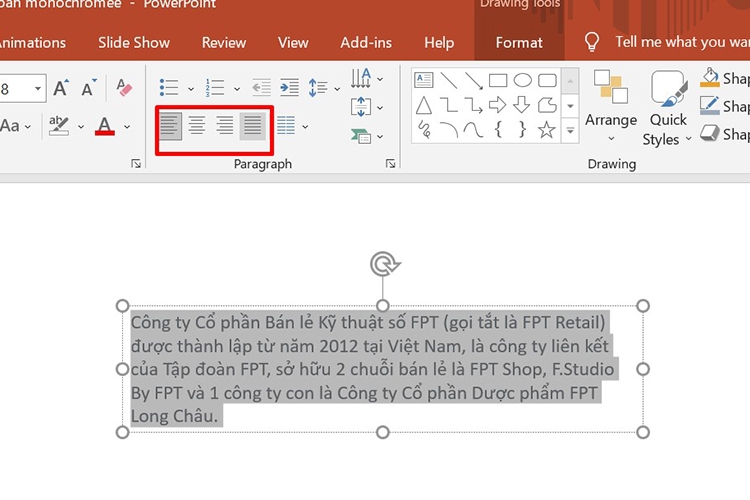Expand numbering style dropdown arrow
The width and height of the screenshot is (750, 500).
click(x=237, y=89)
